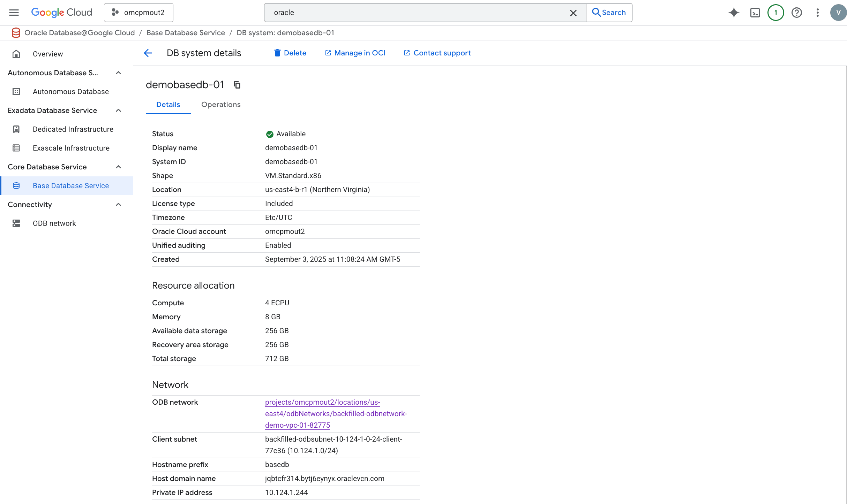The width and height of the screenshot is (847, 504).
Task: Switch to the Operations tab
Action: point(220,105)
